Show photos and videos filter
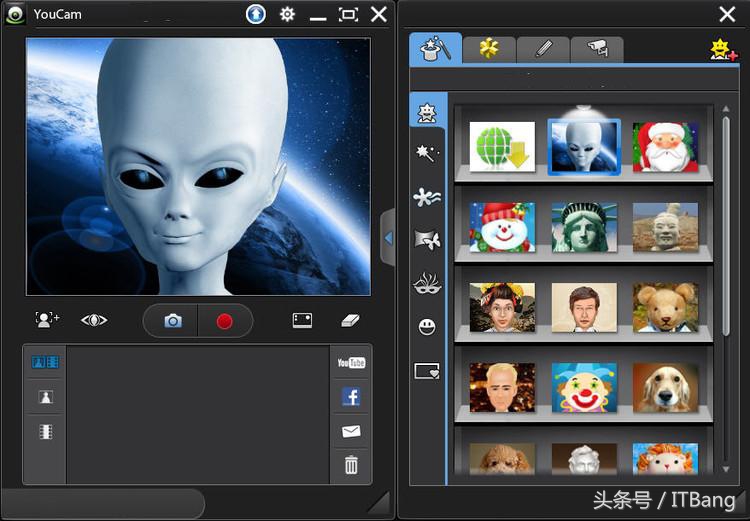 (x=46, y=362)
